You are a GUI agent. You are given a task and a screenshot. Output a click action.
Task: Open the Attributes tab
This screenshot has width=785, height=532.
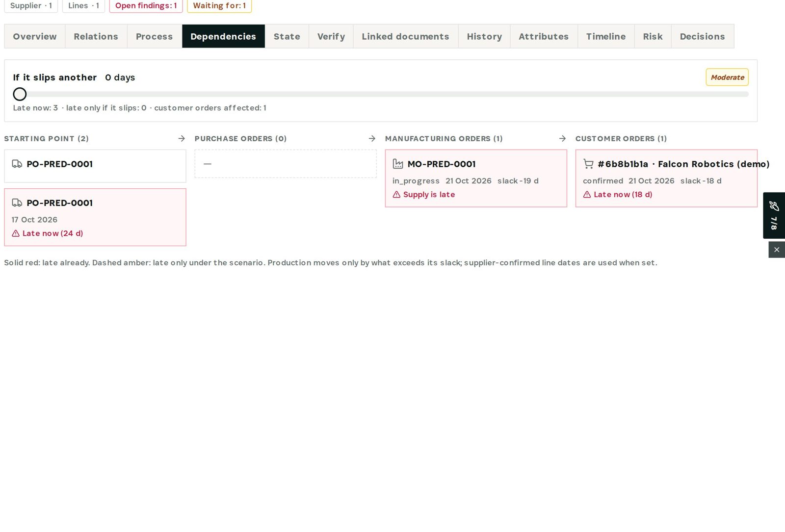tap(544, 36)
